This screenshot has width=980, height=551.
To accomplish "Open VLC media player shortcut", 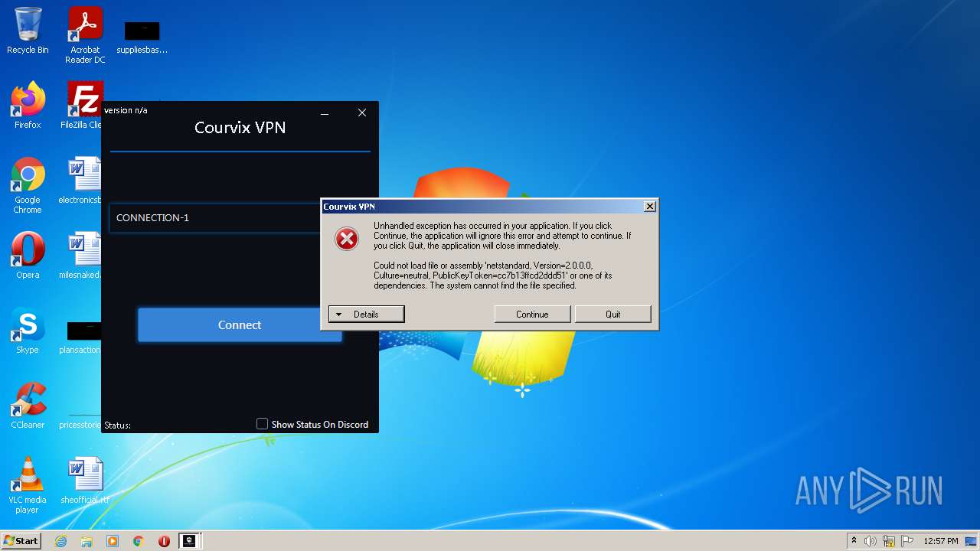I will [28, 486].
